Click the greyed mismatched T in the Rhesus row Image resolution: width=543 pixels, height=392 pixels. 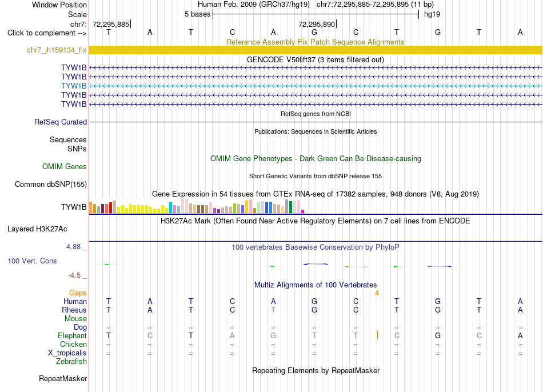click(273, 310)
